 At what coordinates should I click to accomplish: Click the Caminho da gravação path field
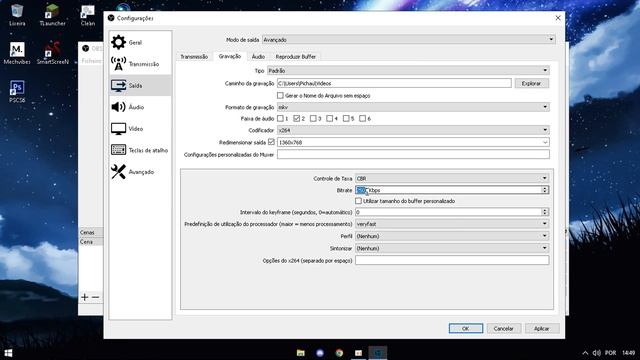(394, 83)
